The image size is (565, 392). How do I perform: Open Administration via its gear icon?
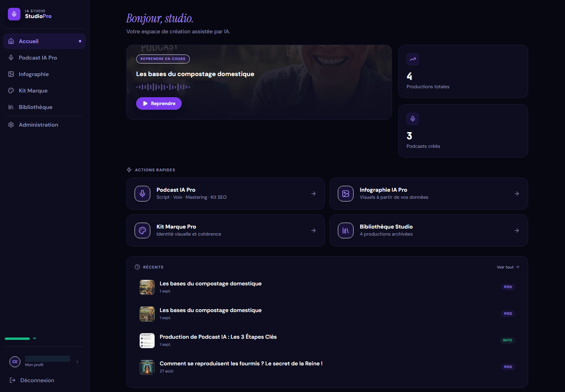click(11, 125)
